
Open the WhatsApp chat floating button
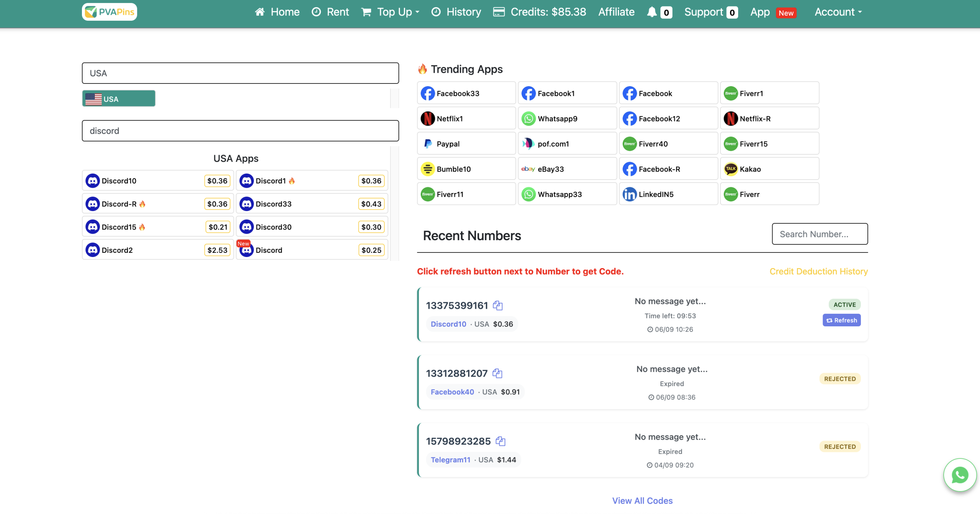960,475
